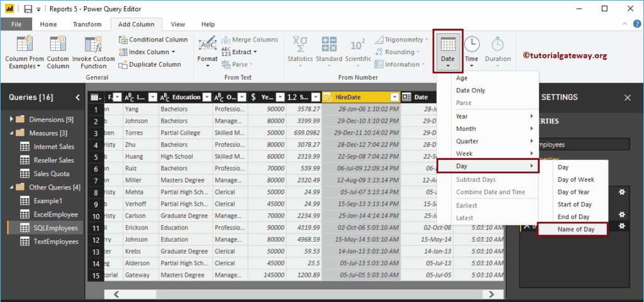Collapse the Other Queries folder
Screen dimensions: 644x302
click(x=11, y=187)
